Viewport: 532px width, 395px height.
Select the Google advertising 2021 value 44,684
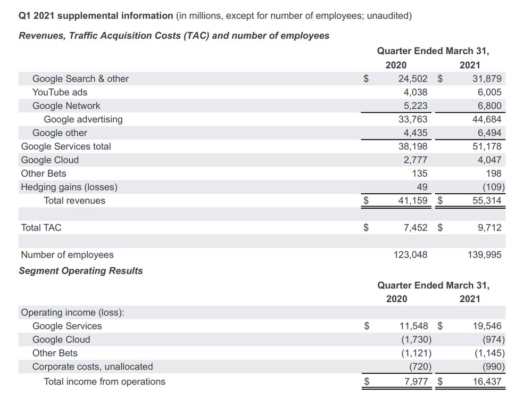(487, 119)
